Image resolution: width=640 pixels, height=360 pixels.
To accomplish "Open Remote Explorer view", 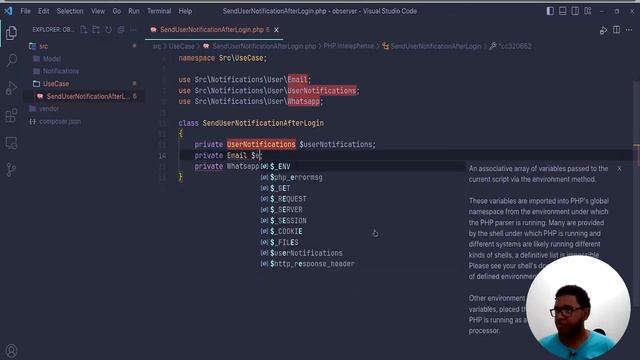I will pos(11,143).
